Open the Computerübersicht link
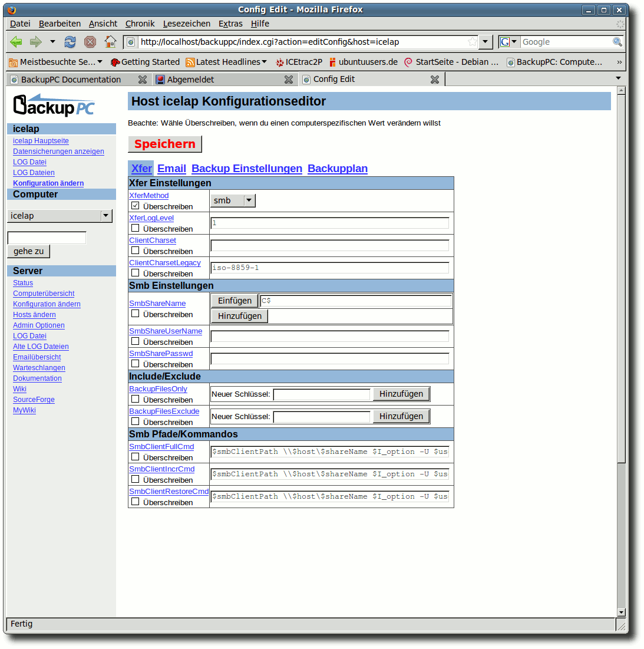 click(44, 294)
